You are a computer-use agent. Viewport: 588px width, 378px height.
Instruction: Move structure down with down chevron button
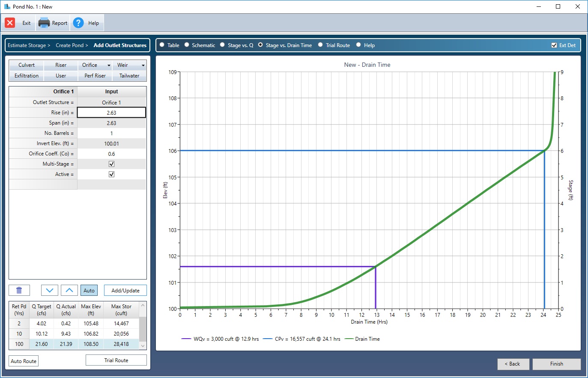tap(50, 290)
